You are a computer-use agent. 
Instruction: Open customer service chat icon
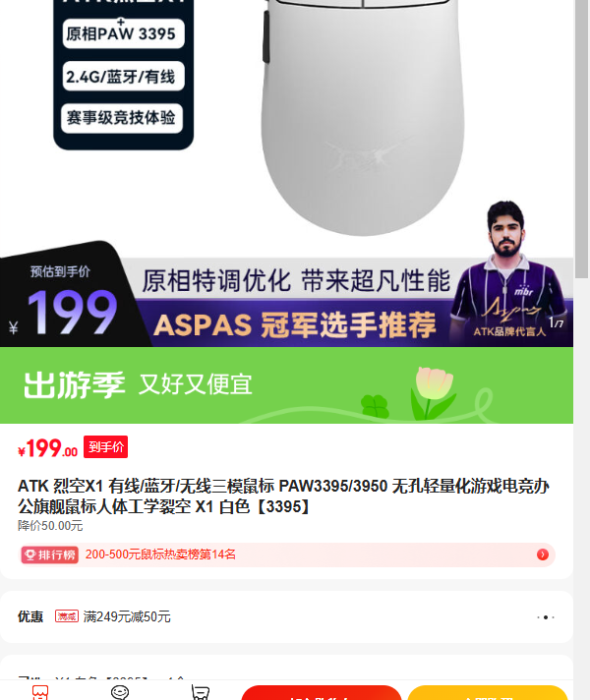[120, 692]
